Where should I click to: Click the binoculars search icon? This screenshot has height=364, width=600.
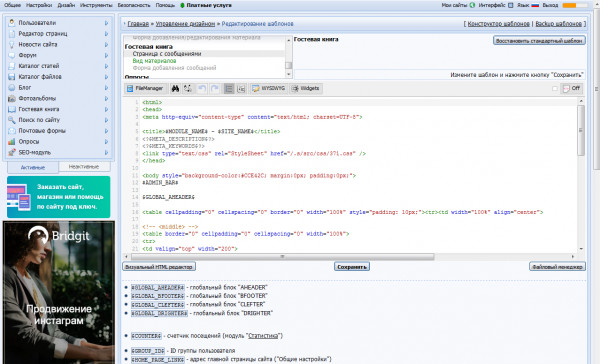(175, 88)
